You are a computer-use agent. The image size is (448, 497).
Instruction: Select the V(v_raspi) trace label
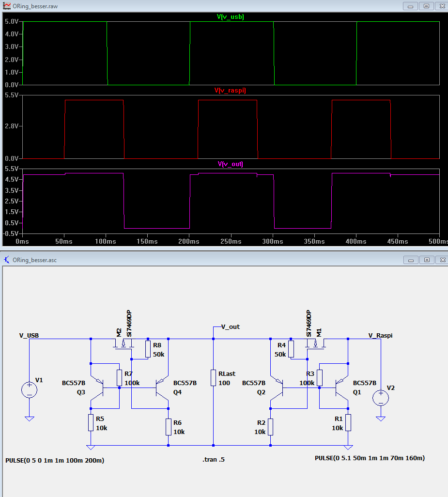231,90
